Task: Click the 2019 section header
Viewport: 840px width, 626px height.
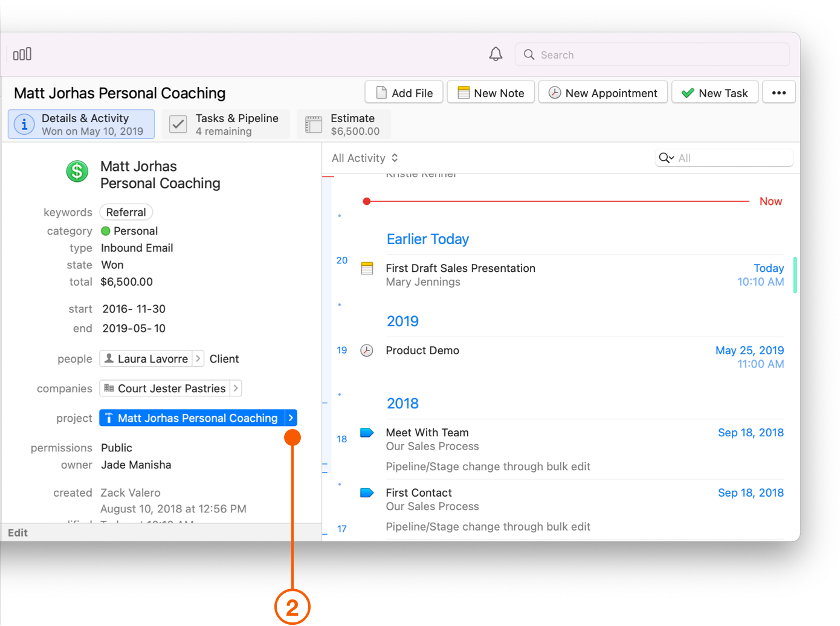Action: 403,321
